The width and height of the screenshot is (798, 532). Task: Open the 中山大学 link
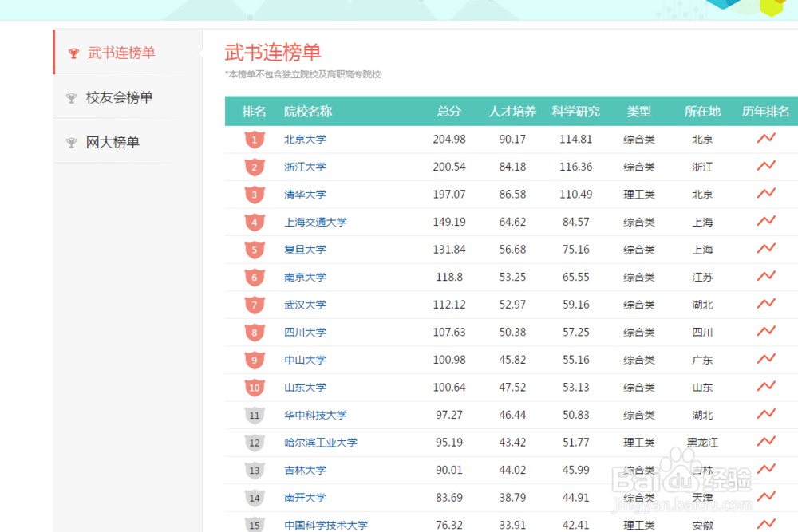tap(305, 360)
